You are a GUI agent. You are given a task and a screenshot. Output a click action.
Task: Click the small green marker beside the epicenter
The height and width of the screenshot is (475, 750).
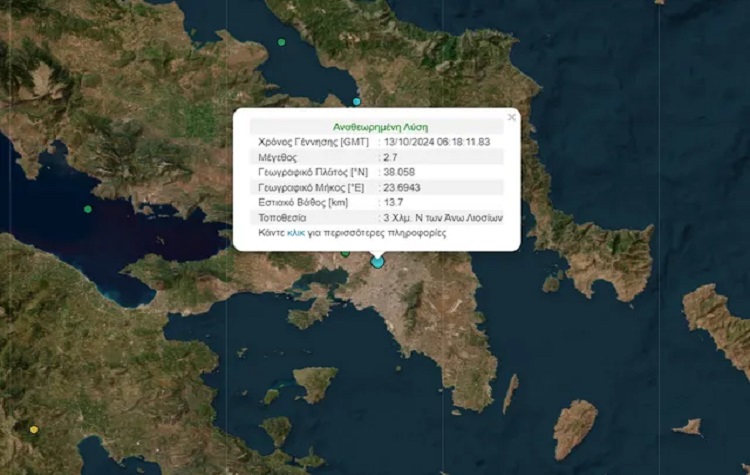point(345,253)
